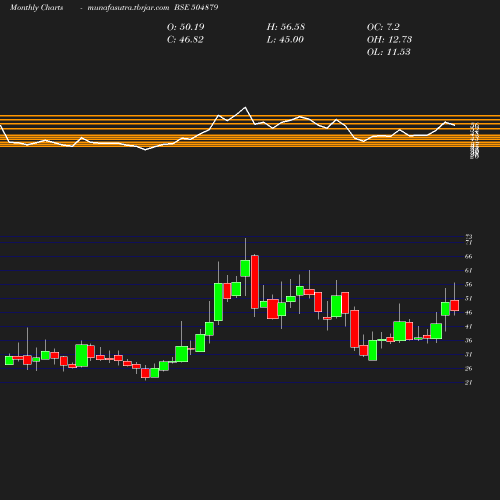The width and height of the screenshot is (500, 500).
Task: Click the price axis label 26
Action: pyautogui.click(x=468, y=369)
